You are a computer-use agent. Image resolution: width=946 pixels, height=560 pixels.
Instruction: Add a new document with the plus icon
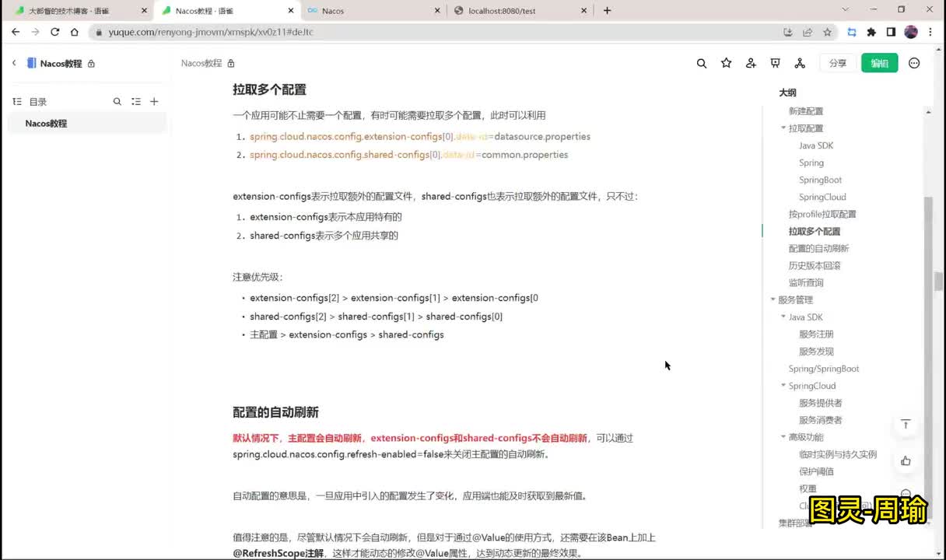154,102
